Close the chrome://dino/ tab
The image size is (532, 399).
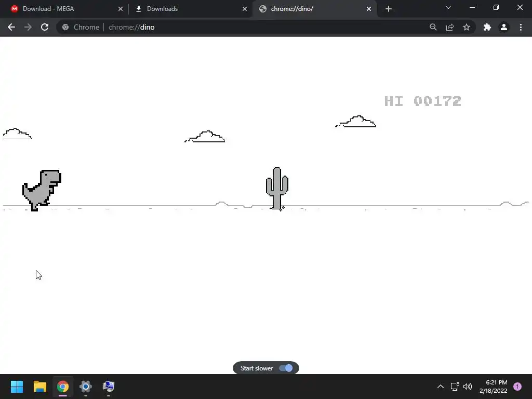(x=369, y=9)
